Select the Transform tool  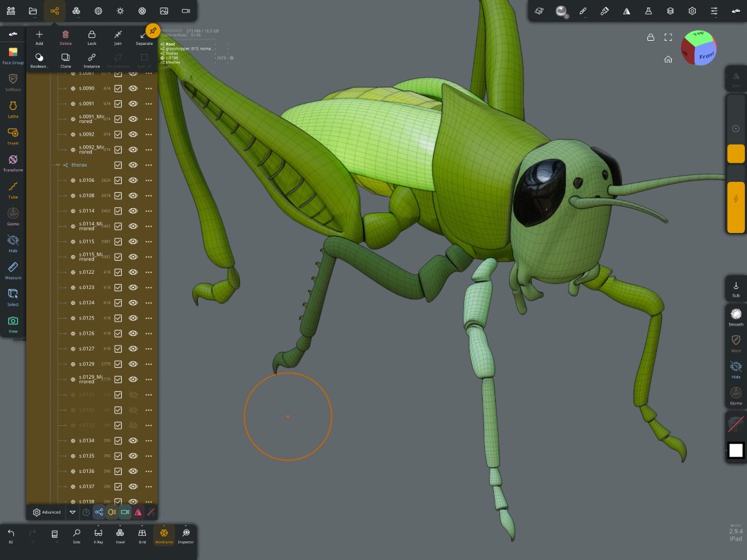pos(13,163)
